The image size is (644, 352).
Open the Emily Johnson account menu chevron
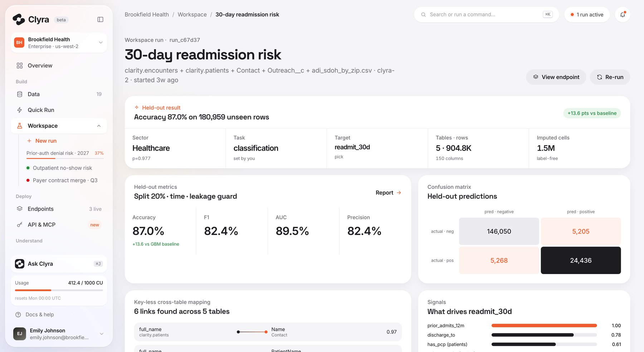[x=101, y=334]
